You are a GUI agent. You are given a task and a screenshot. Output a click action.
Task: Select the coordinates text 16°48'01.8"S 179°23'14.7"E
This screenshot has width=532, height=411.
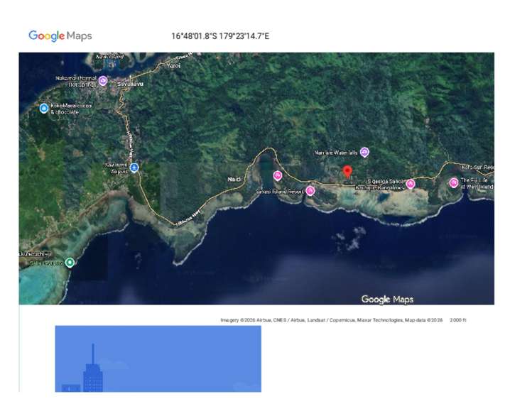[220, 36]
